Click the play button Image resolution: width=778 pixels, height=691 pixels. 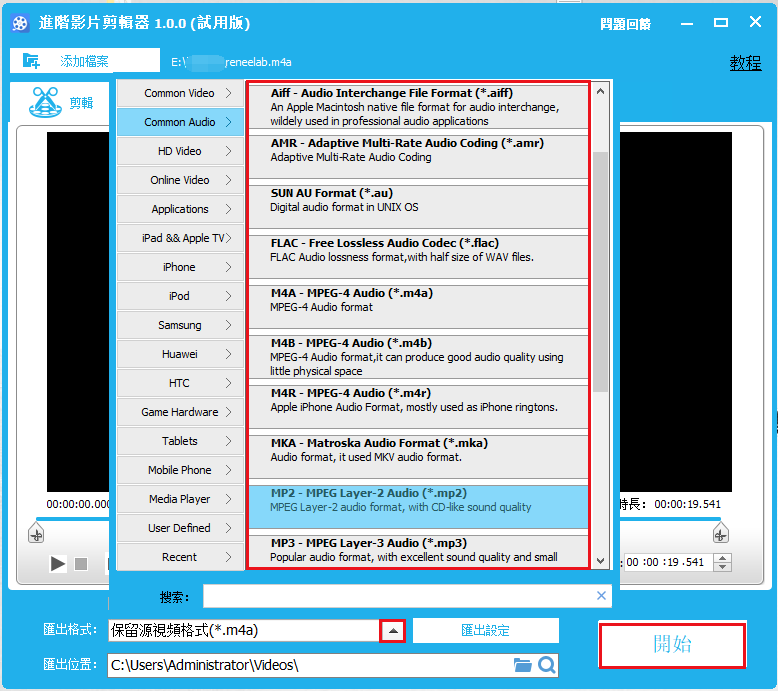[x=58, y=564]
